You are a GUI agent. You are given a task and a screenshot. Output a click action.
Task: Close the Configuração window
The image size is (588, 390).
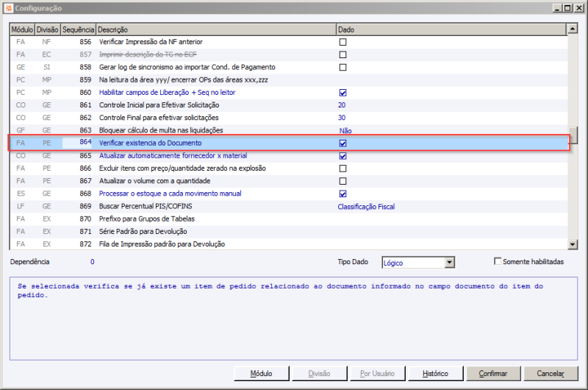pyautogui.click(x=578, y=8)
